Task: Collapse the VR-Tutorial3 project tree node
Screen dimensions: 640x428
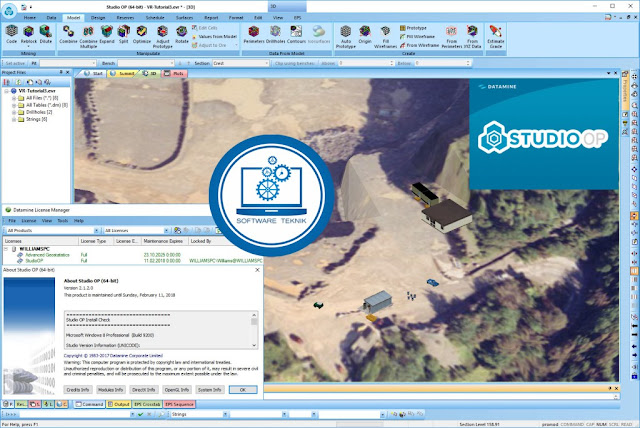Action: [x=7, y=91]
